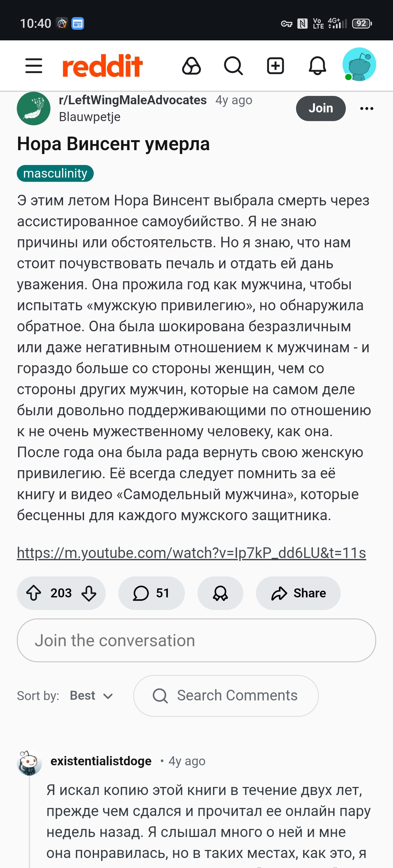The height and width of the screenshot is (868, 393).
Task: Open the hamburger navigation menu
Action: [34, 66]
